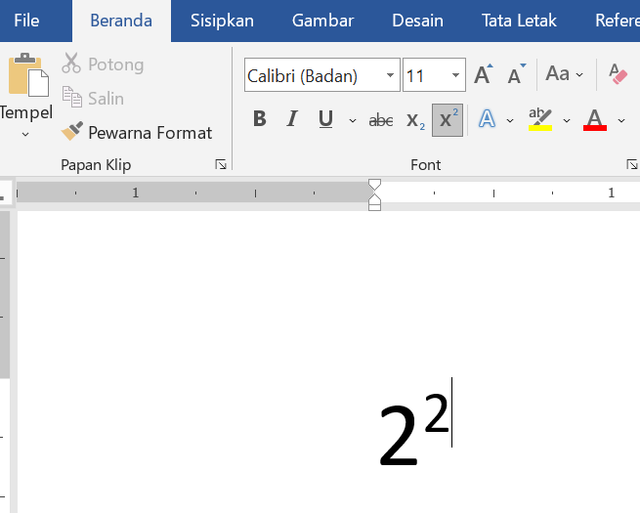
Task: Open the text effects glowing A icon
Action: (x=487, y=120)
